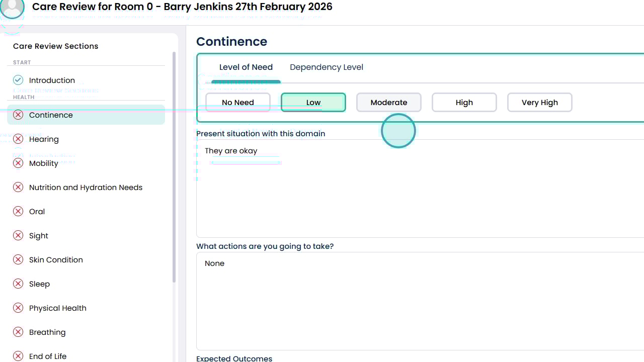This screenshot has width=644, height=362.
Task: Click the red X icon beside Mobility
Action: pyautogui.click(x=18, y=163)
